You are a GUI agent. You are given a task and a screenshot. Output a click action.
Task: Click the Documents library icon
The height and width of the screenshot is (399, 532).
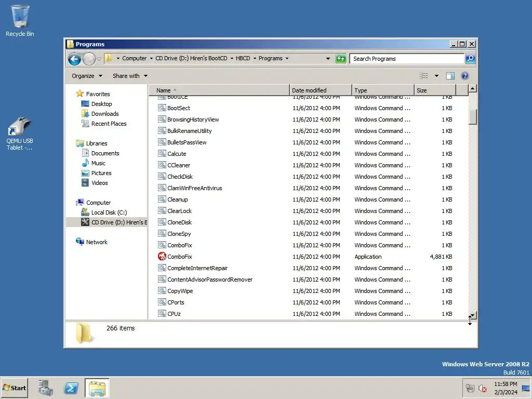[x=85, y=153]
